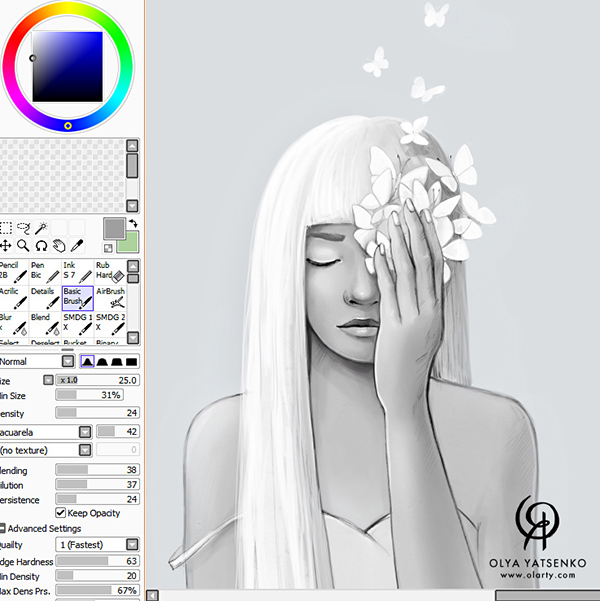This screenshot has width=600, height=601.
Task: Adjust the acuarela intensity slider at 42
Action: 118,432
